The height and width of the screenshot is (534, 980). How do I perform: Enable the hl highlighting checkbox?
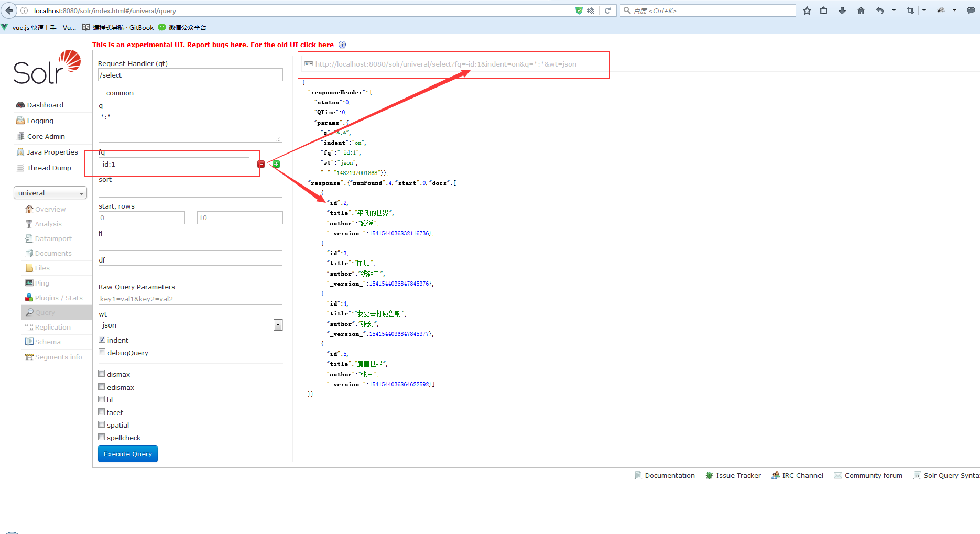pyautogui.click(x=102, y=399)
